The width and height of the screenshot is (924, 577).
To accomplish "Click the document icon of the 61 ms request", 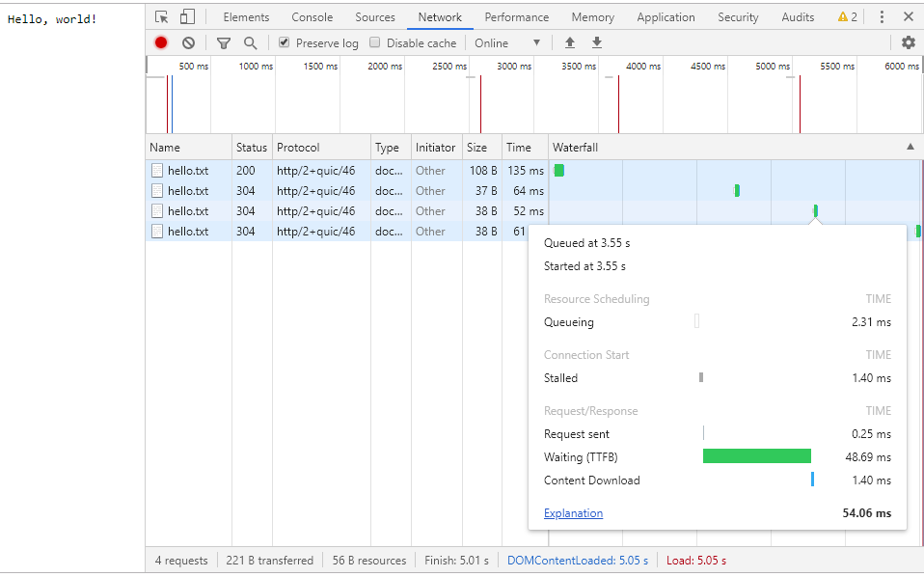I will [x=157, y=231].
